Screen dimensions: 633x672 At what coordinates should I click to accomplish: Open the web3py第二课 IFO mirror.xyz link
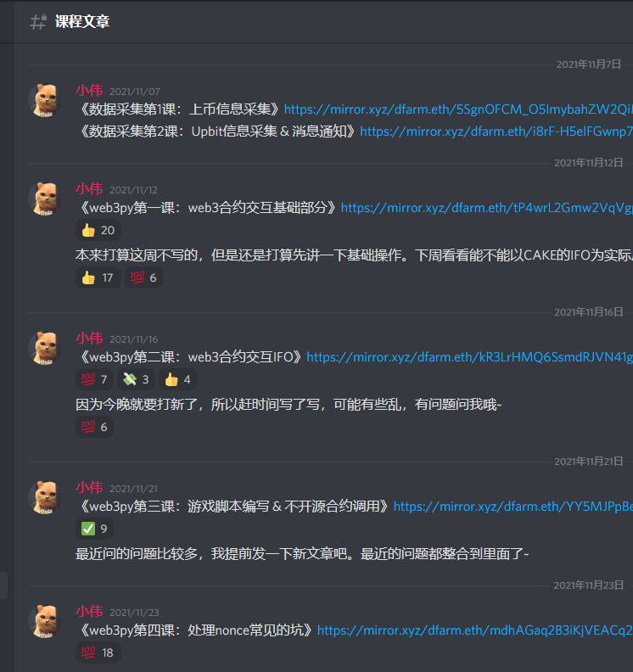pyautogui.click(x=469, y=357)
